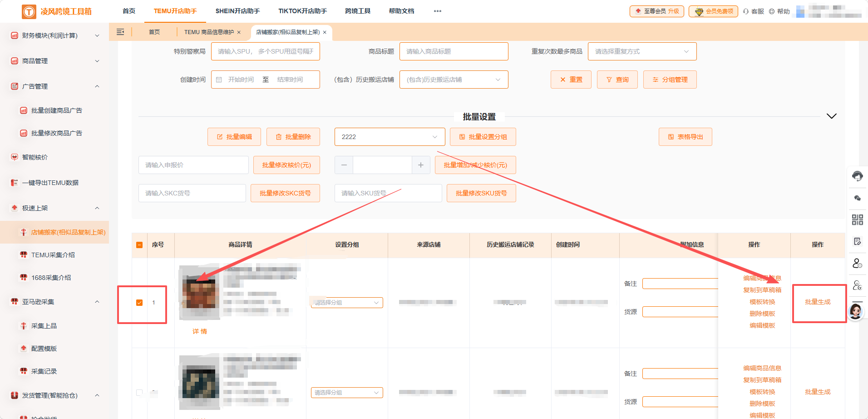Screen dimensions: 868x419
Task: Click the 请输入SKC货号 input field
Action: point(192,193)
